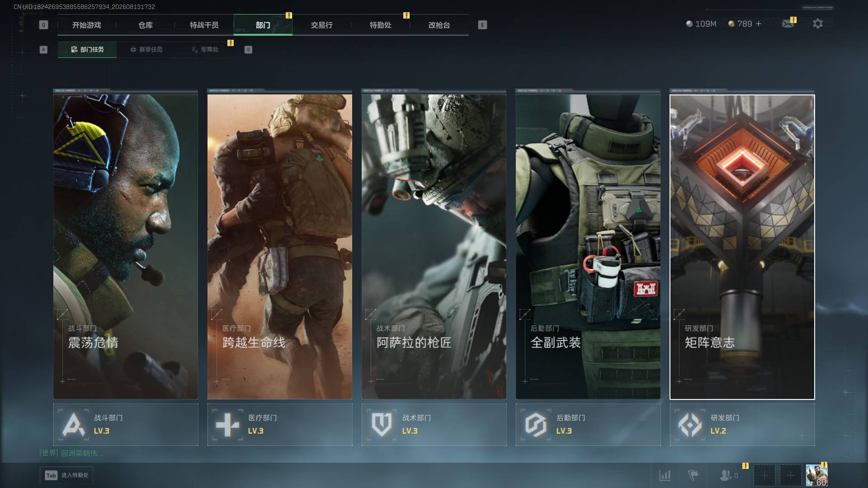Screen dimensions: 868x488
Task: Click the first empty squad slot plus
Action: pos(764,475)
